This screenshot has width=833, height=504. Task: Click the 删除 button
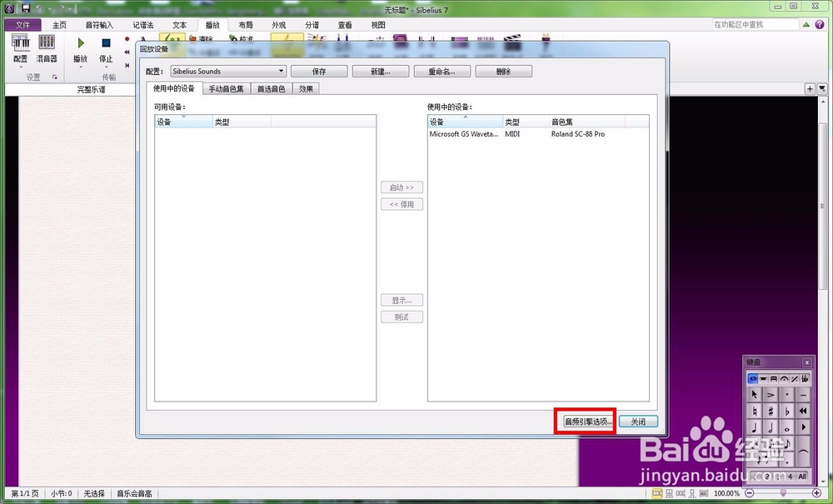504,71
